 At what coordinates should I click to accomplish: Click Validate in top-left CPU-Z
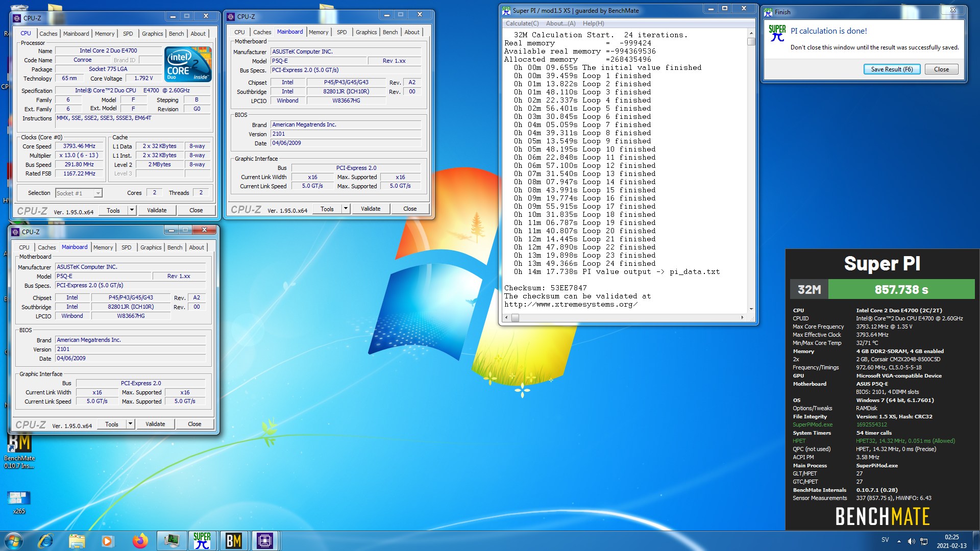tap(157, 210)
